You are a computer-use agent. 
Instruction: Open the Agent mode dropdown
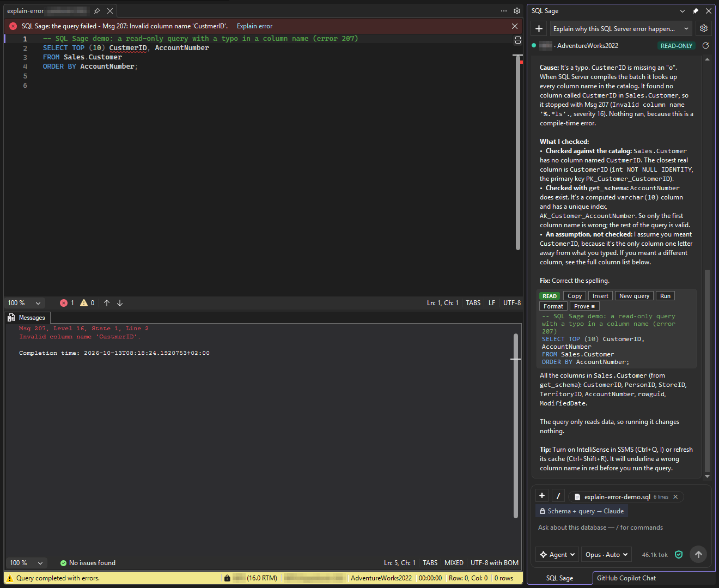557,555
